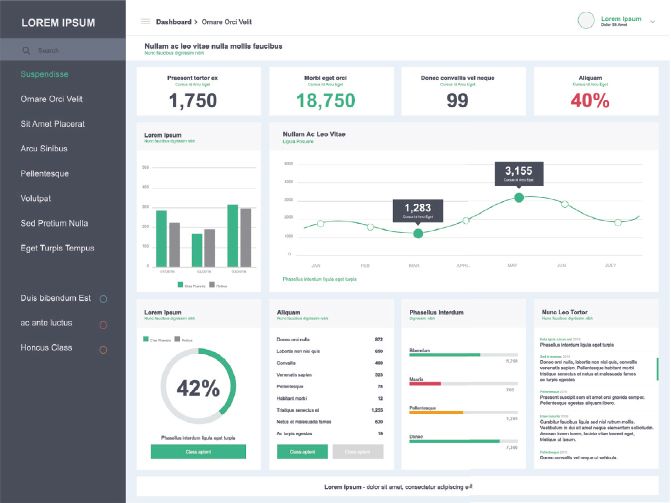Click blue circle next to Duis bibendum Est

click(x=103, y=299)
